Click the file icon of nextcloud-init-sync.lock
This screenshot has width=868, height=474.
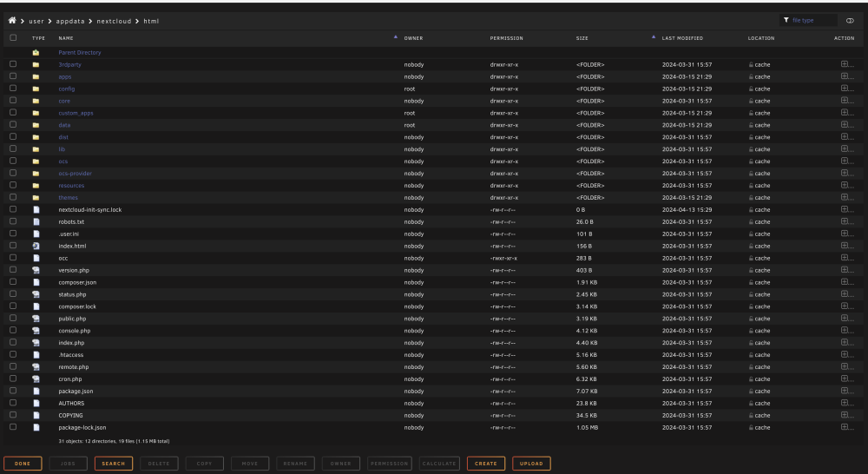pyautogui.click(x=36, y=210)
